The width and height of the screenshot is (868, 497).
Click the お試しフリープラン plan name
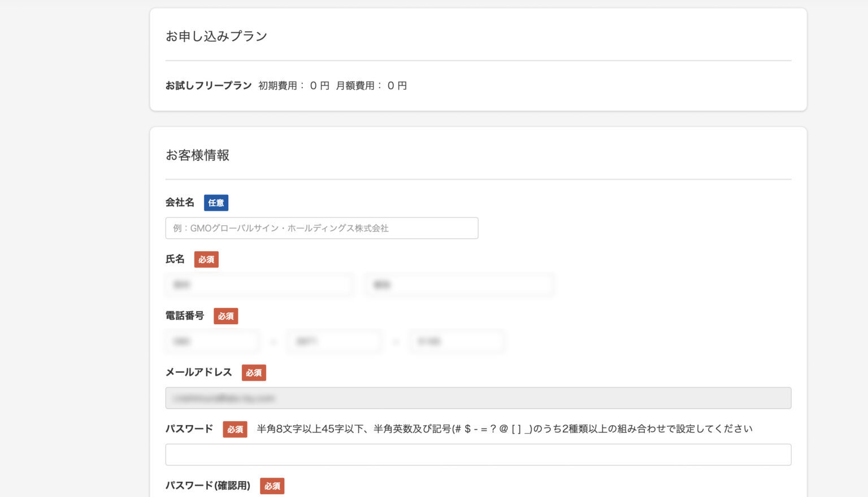pyautogui.click(x=208, y=86)
